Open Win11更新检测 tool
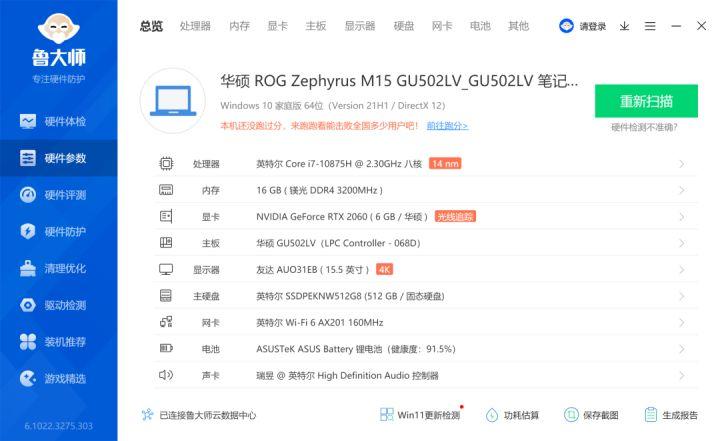This screenshot has width=720, height=441. [420, 415]
